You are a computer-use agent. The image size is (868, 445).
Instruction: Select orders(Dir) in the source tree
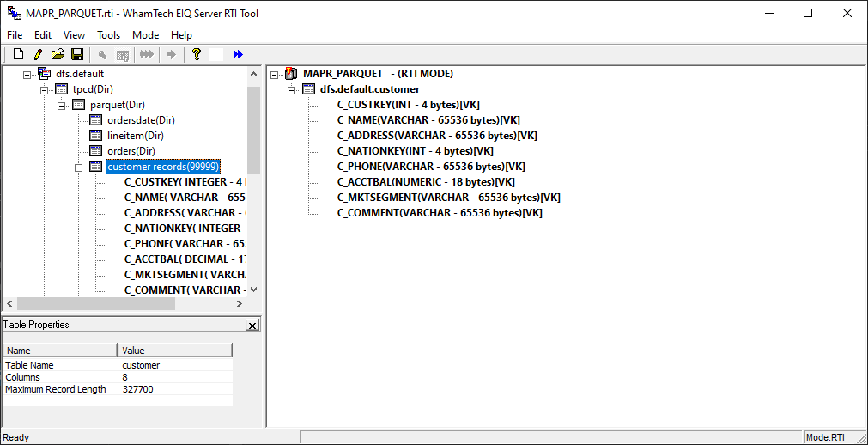pos(131,150)
